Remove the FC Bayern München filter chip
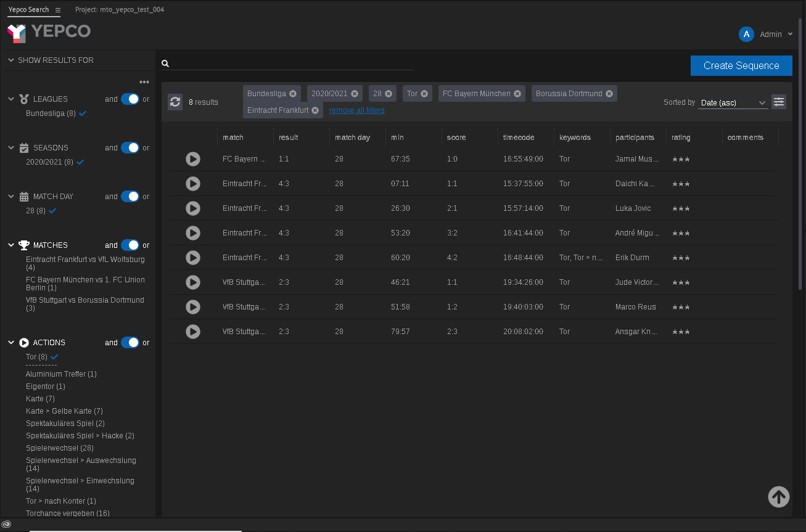Screen dimensions: 806x532 (517, 94)
